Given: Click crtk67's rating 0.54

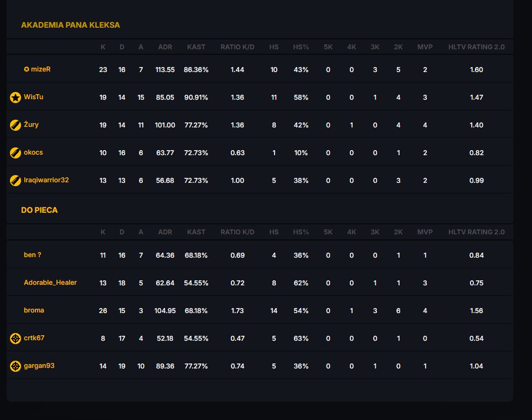Looking at the screenshot, I should (x=476, y=339).
